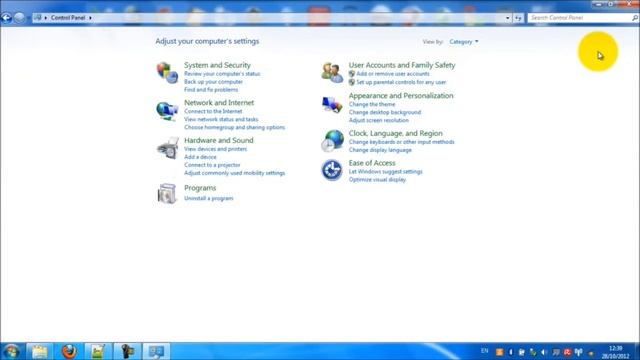Open Ease of Access heading

pos(372,163)
